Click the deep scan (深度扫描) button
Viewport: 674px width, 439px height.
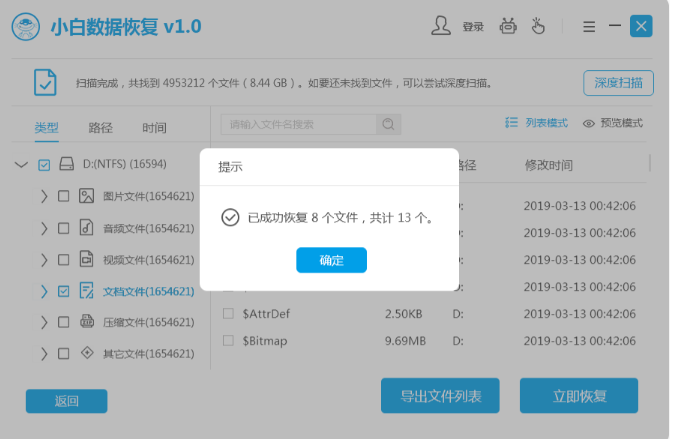618,82
